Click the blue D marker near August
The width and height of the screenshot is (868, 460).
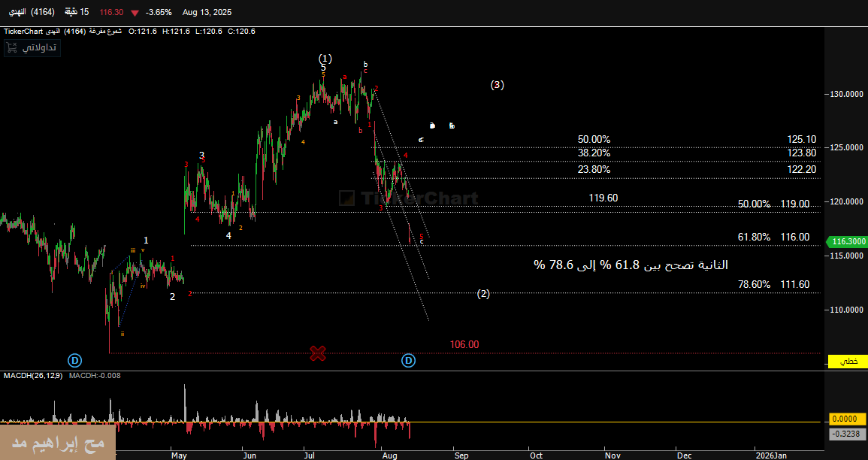tap(408, 361)
